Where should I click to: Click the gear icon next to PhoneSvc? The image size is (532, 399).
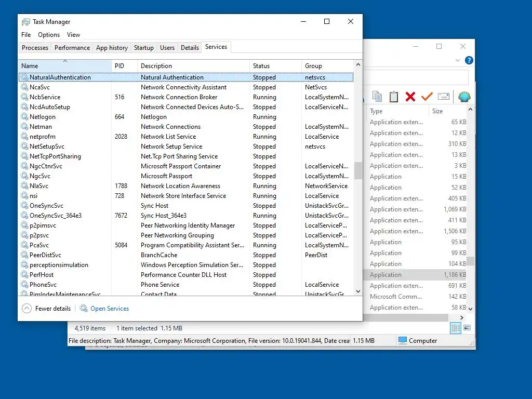(24, 285)
